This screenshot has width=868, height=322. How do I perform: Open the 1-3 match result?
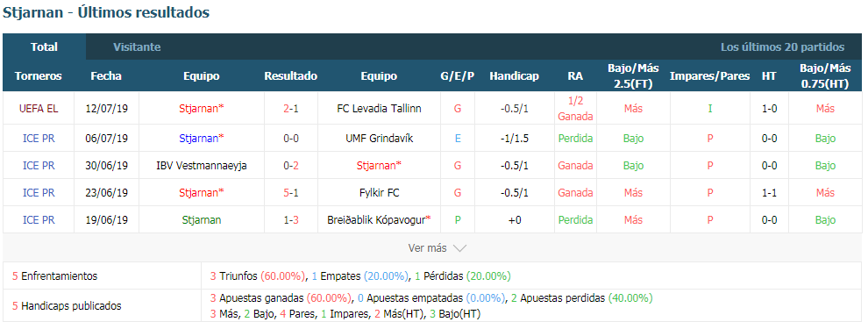(291, 220)
